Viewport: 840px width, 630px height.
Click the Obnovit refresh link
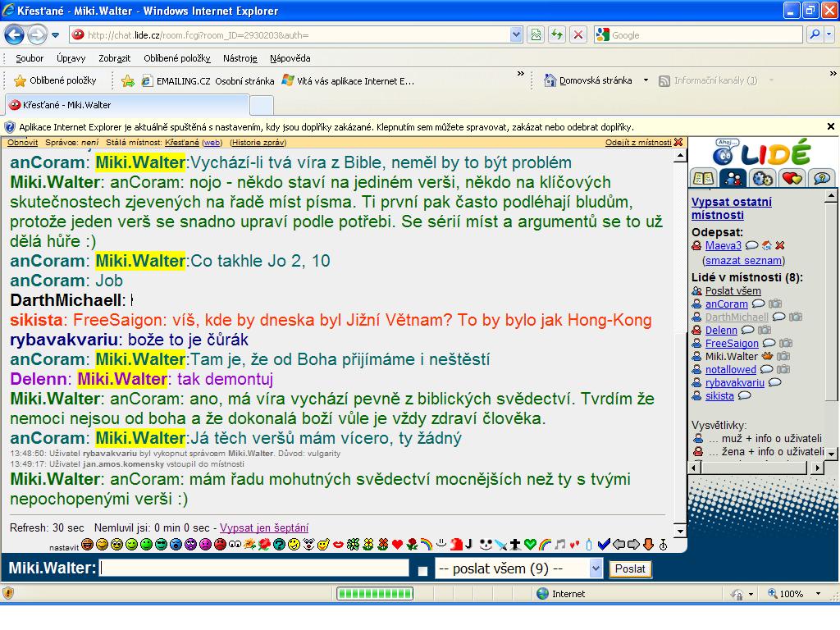(x=22, y=143)
